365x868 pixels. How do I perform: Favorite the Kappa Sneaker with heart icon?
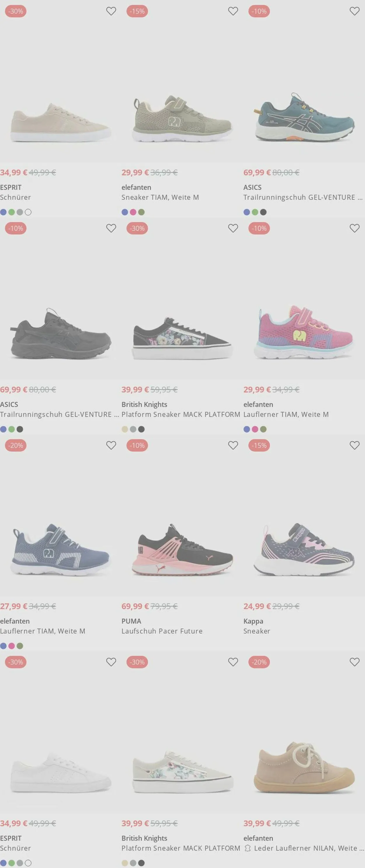(354, 445)
